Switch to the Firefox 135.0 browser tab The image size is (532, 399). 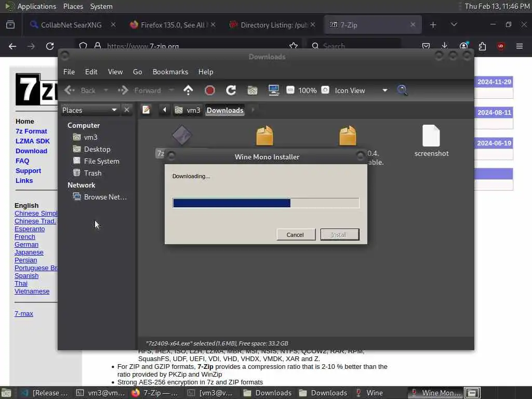coord(172,25)
